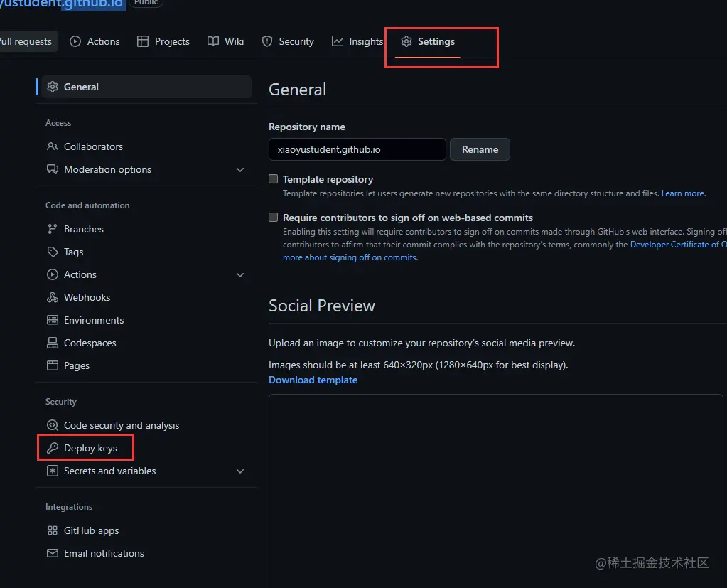Click the Wiki book icon
The height and width of the screenshot is (588, 727).
coord(212,41)
